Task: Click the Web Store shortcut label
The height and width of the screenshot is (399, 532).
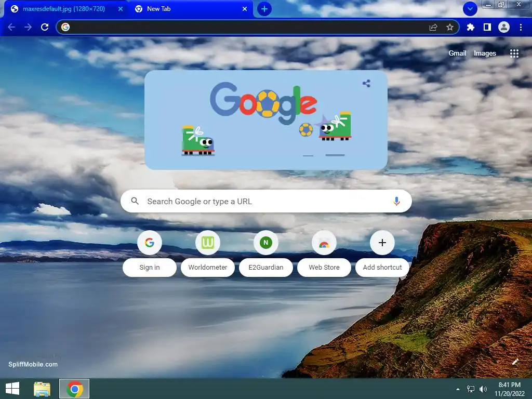Action: (x=324, y=268)
